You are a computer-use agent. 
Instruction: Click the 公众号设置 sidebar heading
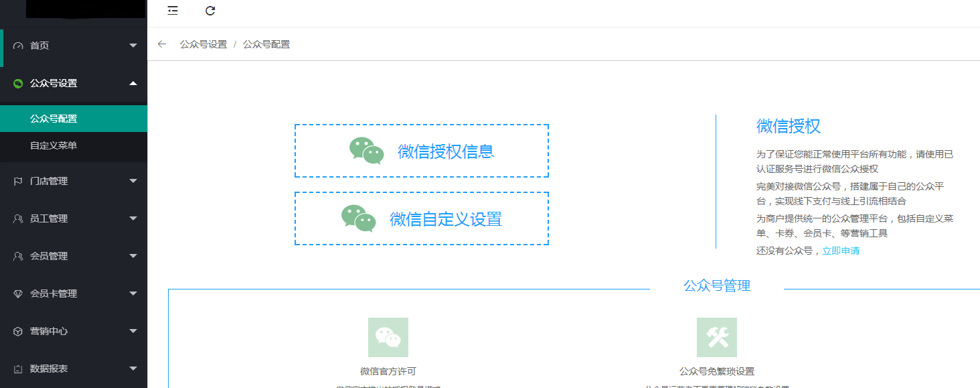pos(74,83)
